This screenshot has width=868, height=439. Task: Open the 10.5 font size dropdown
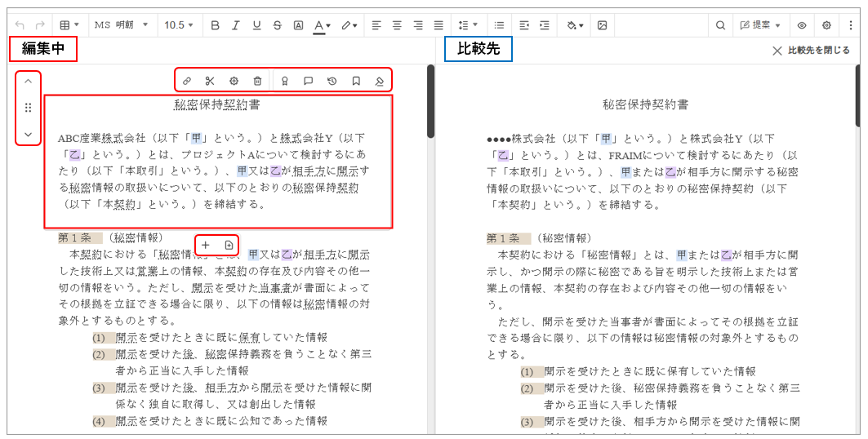[x=179, y=25]
